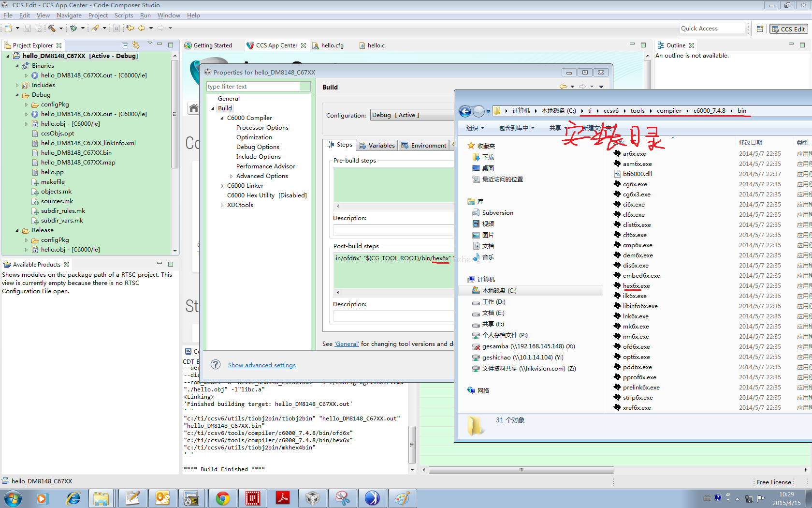Click the flashlight search tool icon
This screenshot has width=812, height=508.
pos(96,28)
